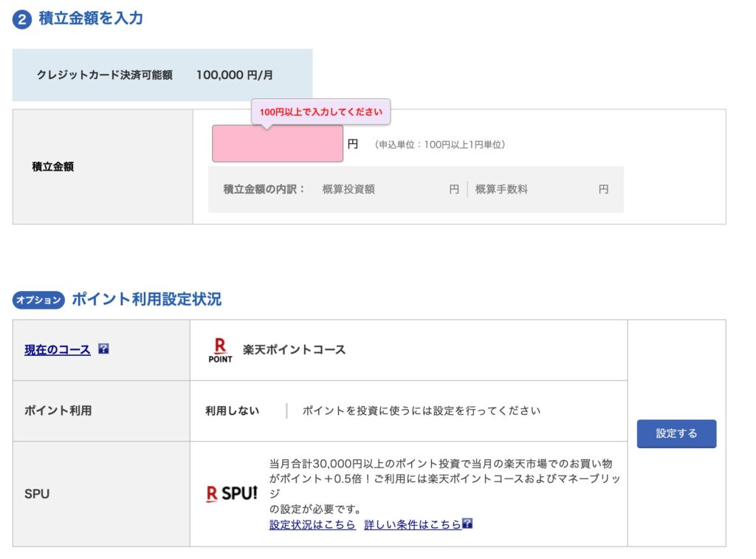756x559 pixels.
Task: Focus the pink 積立金額 input field
Action: coord(278,144)
